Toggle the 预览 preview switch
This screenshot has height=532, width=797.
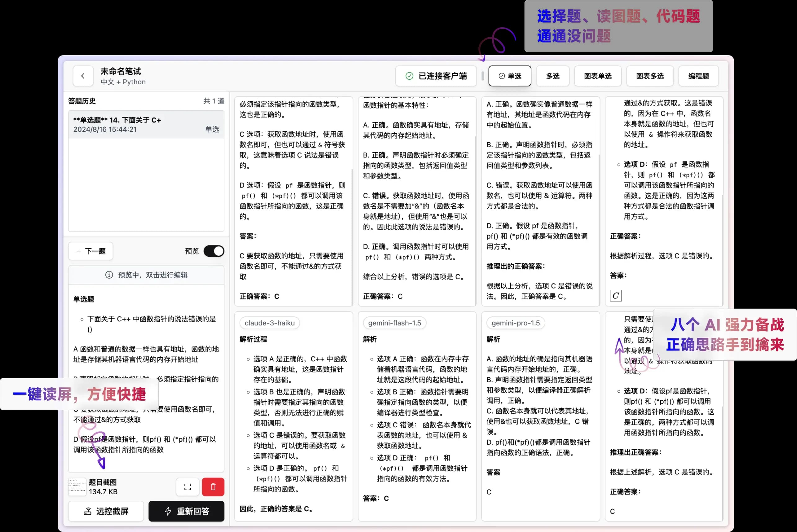click(214, 251)
